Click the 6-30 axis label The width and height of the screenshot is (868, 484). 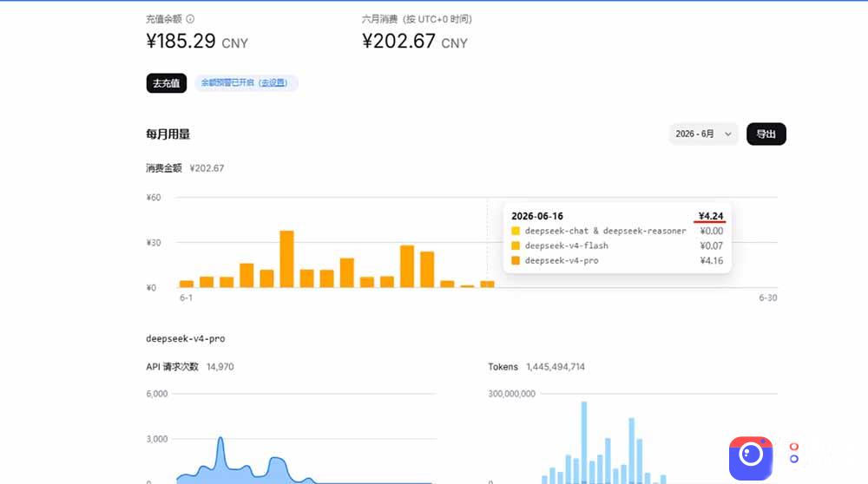pos(768,298)
